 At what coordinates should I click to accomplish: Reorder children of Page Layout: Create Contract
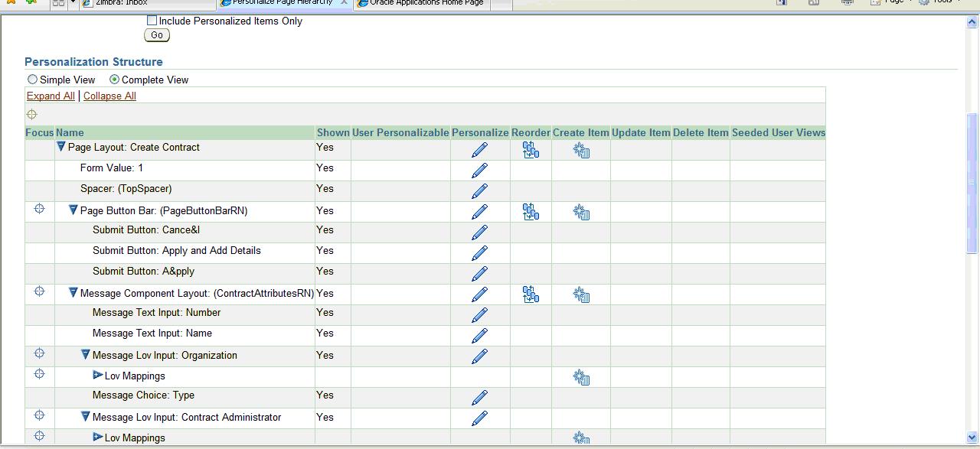pyautogui.click(x=531, y=150)
